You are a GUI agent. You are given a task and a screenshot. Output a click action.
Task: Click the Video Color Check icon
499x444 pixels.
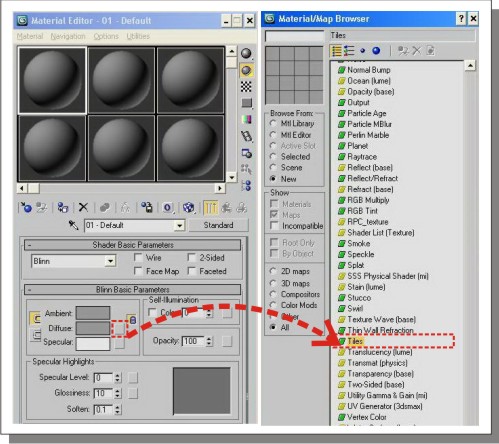pos(246,119)
